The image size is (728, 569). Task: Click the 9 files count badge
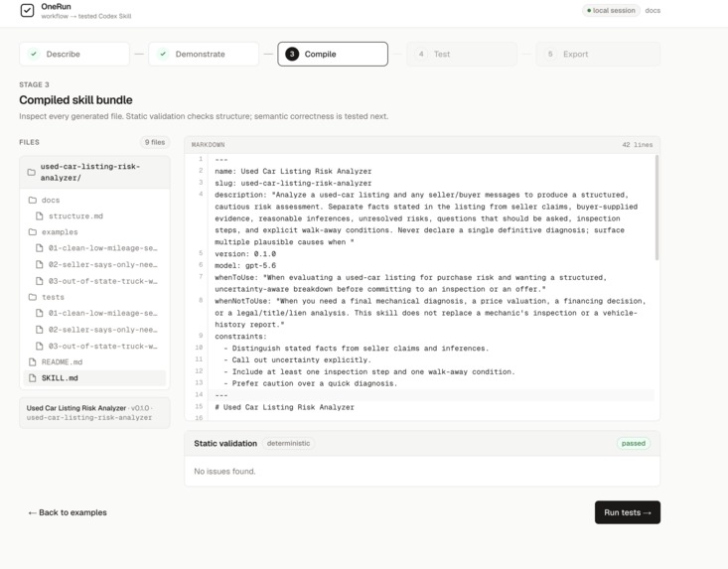click(x=155, y=142)
